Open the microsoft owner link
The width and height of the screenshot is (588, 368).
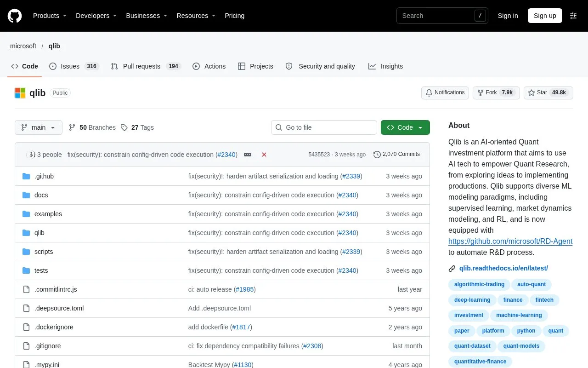coord(23,46)
